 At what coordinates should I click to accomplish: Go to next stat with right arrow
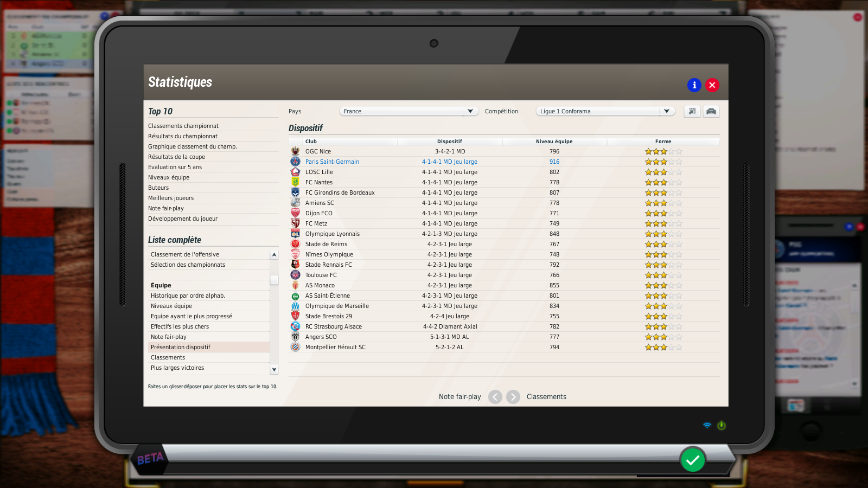[513, 397]
